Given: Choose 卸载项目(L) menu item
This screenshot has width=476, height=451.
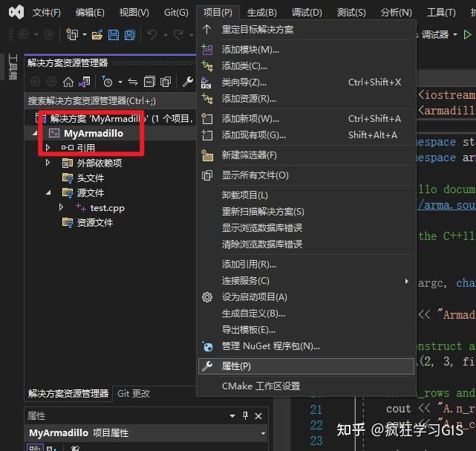Looking at the screenshot, I should pos(307,195).
